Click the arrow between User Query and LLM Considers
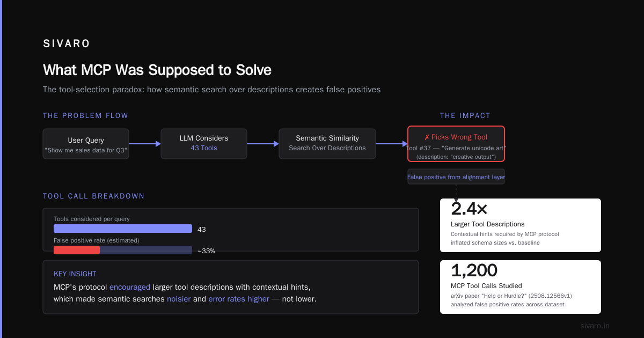Image resolution: width=644 pixels, height=338 pixels. [145, 144]
